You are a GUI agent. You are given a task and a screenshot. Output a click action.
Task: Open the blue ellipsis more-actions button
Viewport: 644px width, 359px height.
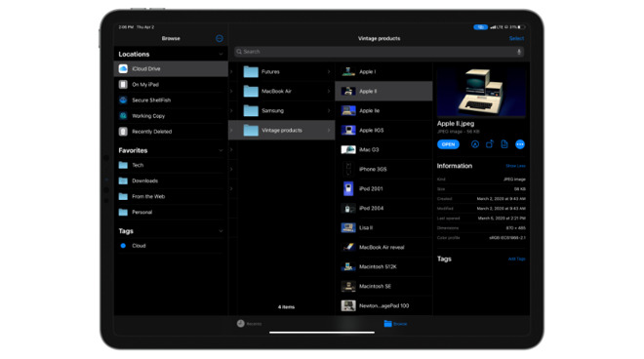(520, 144)
